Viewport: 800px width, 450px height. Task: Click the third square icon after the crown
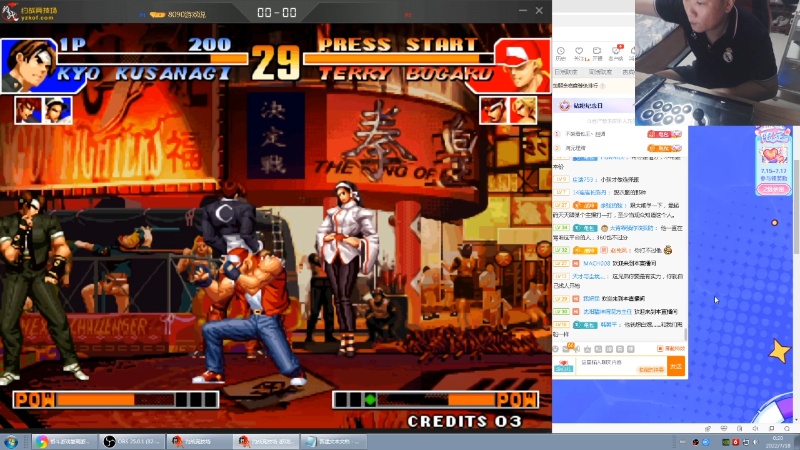click(620, 349)
